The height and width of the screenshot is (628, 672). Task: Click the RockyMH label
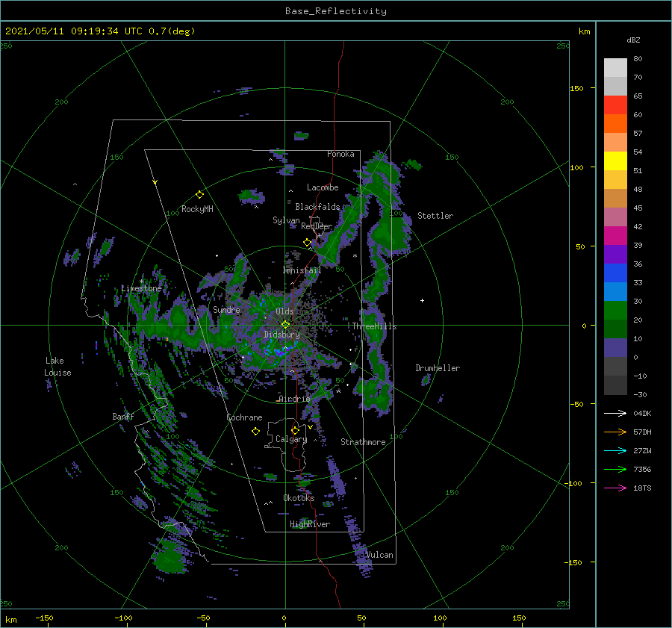(x=197, y=209)
